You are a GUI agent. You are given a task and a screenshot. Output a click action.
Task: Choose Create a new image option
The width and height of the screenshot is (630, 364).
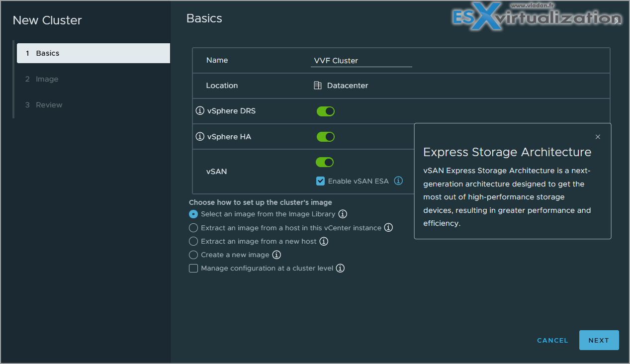tap(193, 255)
